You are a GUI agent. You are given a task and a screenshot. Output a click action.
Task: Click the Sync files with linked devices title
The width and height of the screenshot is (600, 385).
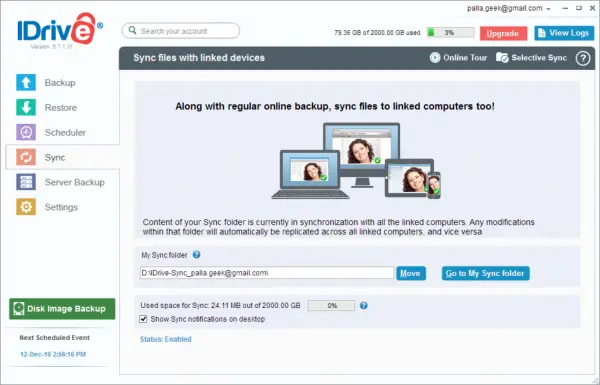coord(199,58)
